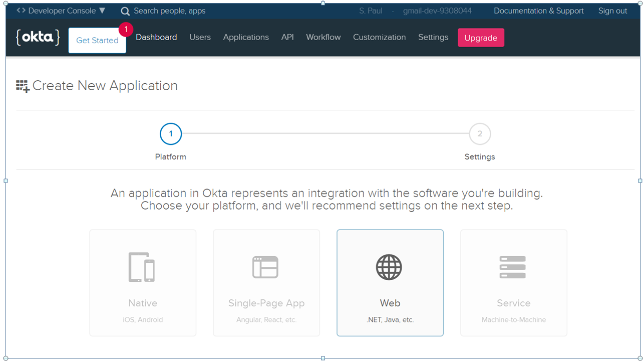Open the Workflow menu
Screen dimensions: 644x364
(x=323, y=37)
